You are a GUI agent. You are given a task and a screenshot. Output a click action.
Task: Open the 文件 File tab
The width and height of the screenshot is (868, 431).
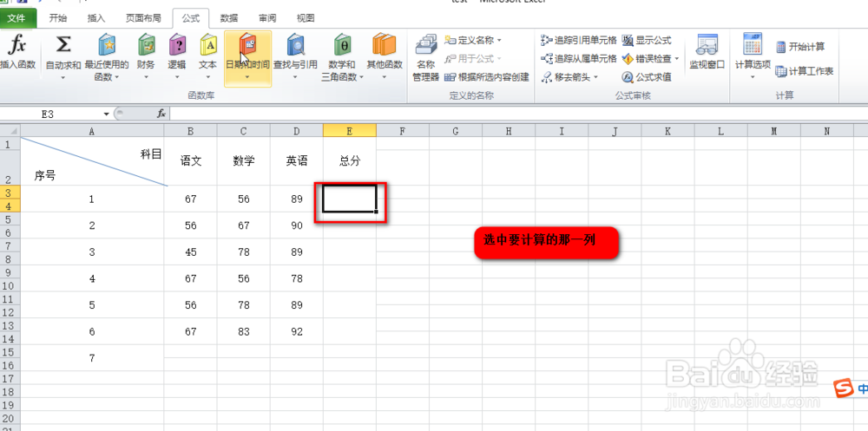[x=16, y=18]
